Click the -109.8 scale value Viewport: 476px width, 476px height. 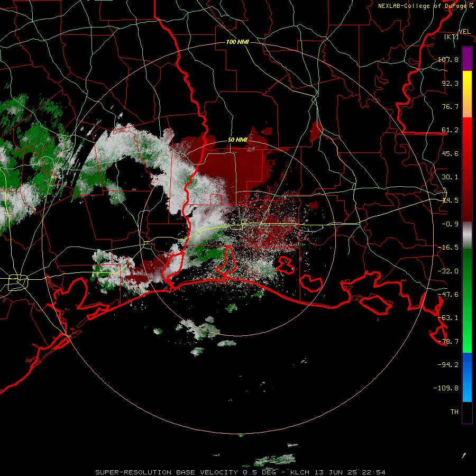pos(446,388)
